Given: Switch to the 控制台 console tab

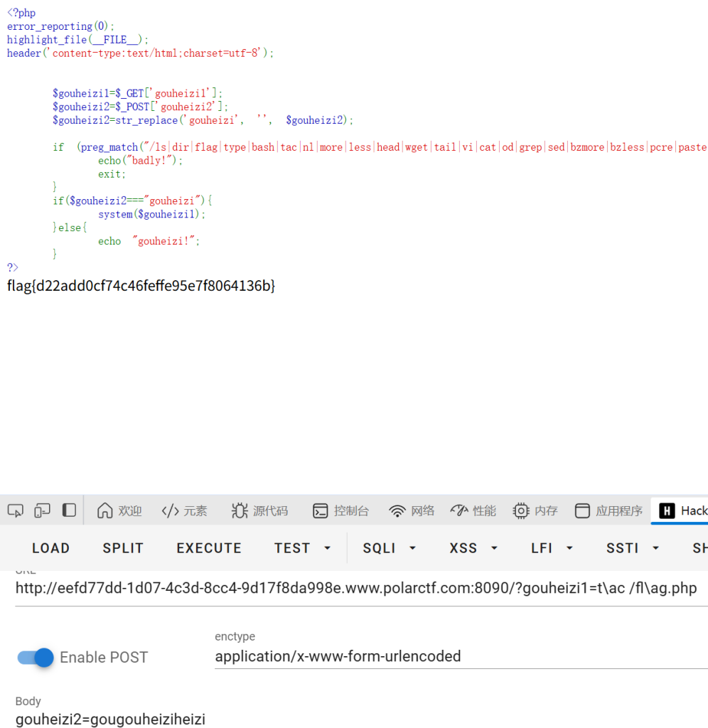Looking at the screenshot, I should click(x=340, y=510).
